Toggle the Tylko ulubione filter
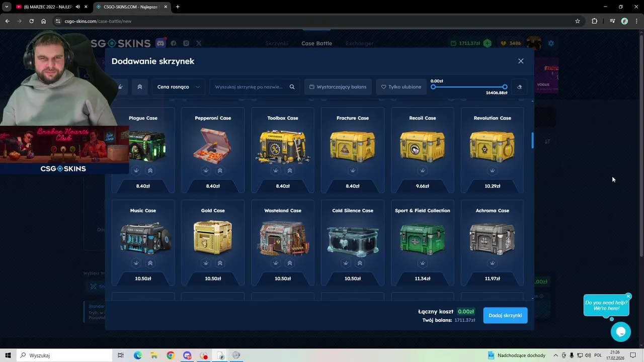The width and height of the screenshot is (644, 362). pyautogui.click(x=401, y=87)
